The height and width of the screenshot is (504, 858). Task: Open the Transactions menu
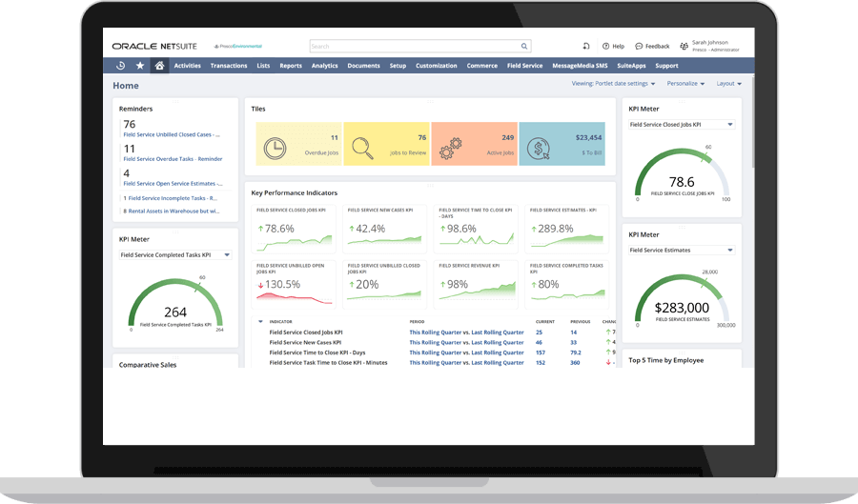point(229,66)
